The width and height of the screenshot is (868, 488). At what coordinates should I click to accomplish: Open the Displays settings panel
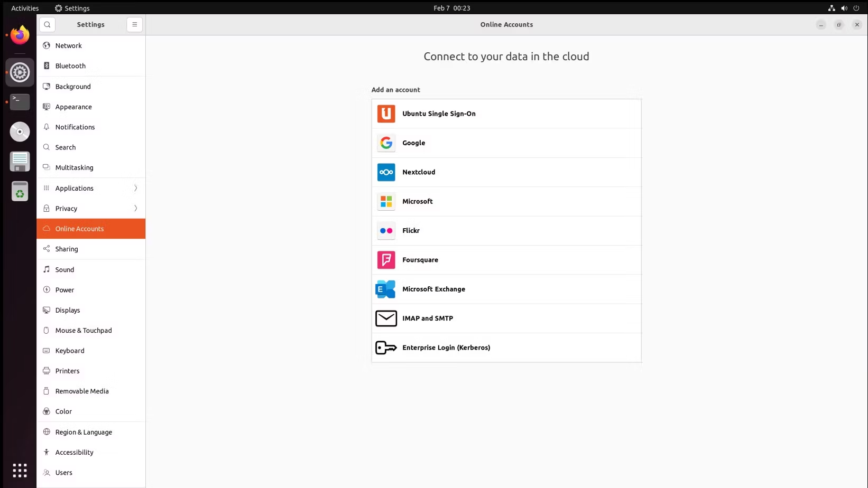91,310
